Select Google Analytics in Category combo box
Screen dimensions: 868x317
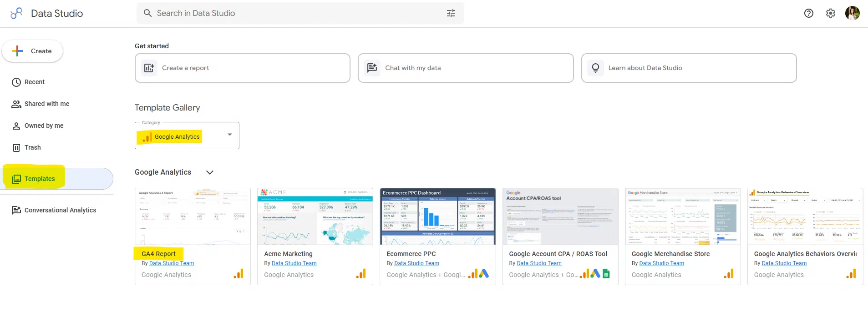tap(187, 136)
